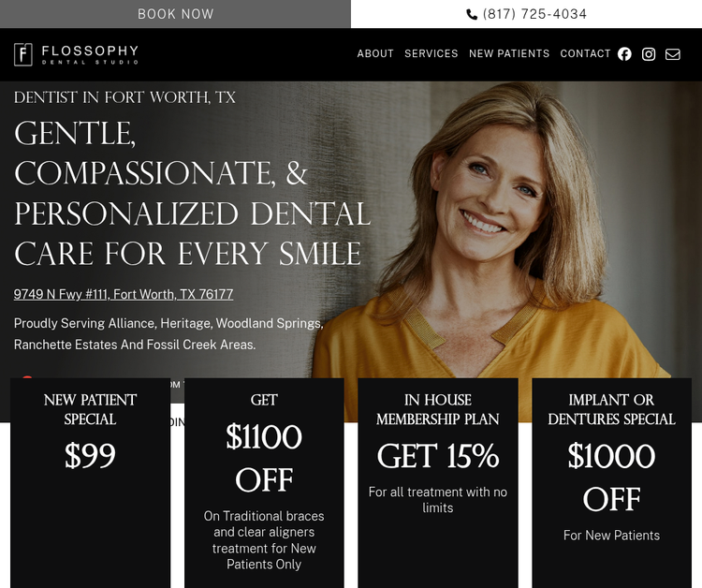Click the Flossophy square F logo
The width and height of the screenshot is (702, 588).
23,54
